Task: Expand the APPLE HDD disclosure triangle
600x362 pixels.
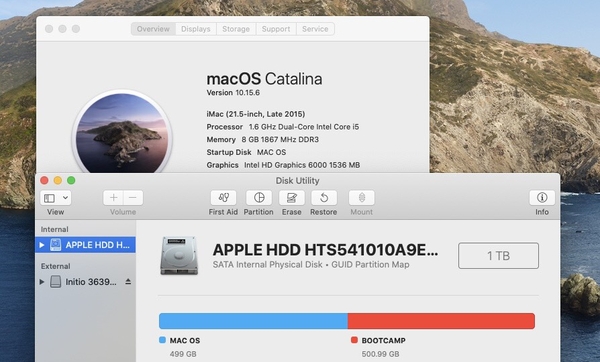Action: (x=42, y=245)
